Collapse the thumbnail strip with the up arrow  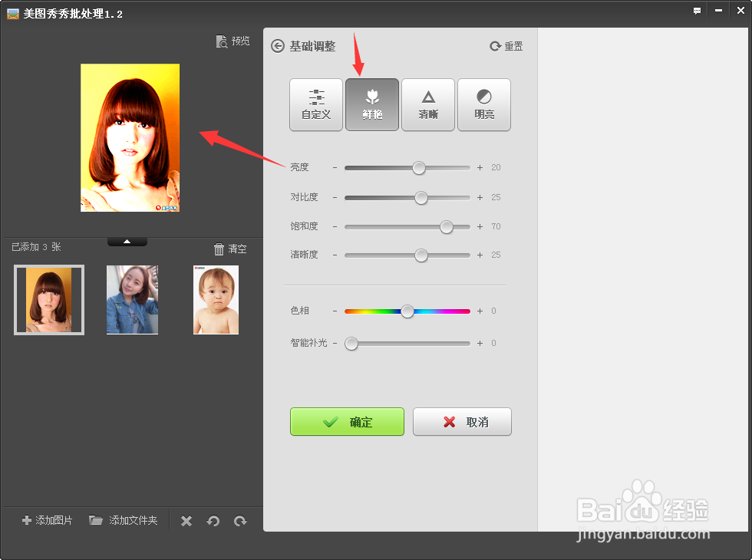[127, 240]
